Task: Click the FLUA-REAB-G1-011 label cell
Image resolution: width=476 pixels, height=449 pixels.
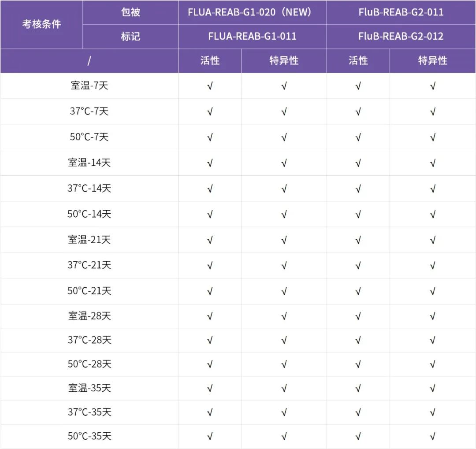Action: [252, 36]
